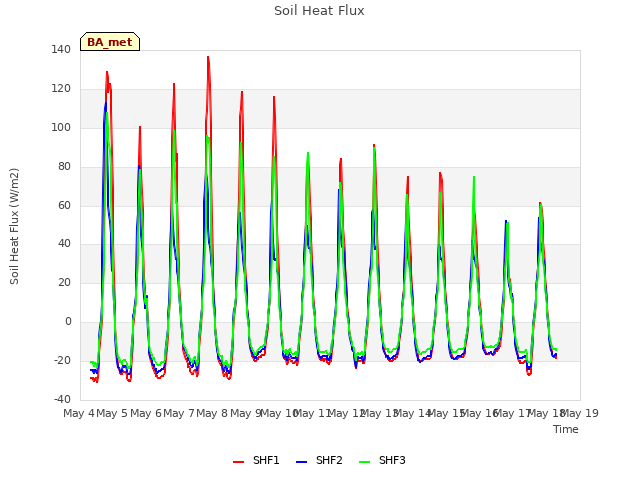Click the 140 y-axis tick value
Image resolution: width=640 pixels, height=480 pixels.
coord(61,49)
